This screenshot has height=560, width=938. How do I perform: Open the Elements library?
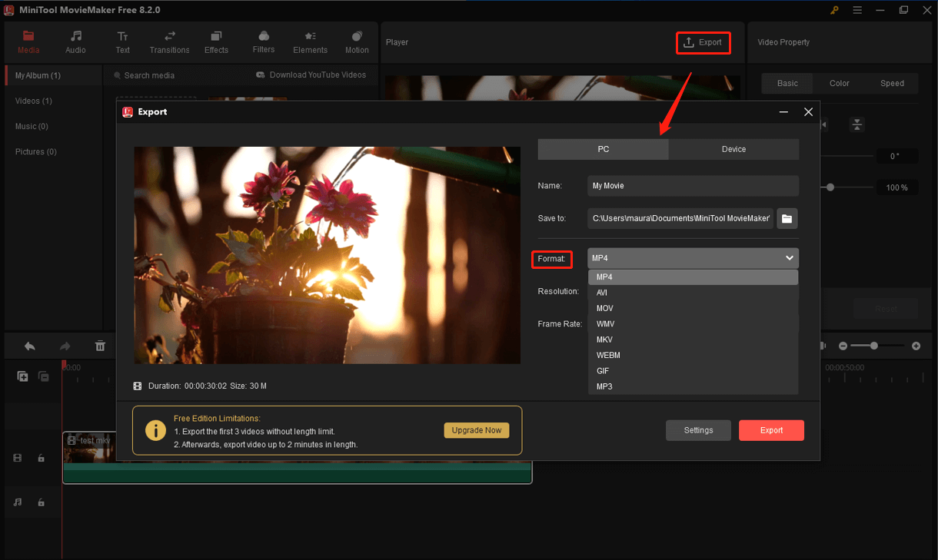[310, 42]
